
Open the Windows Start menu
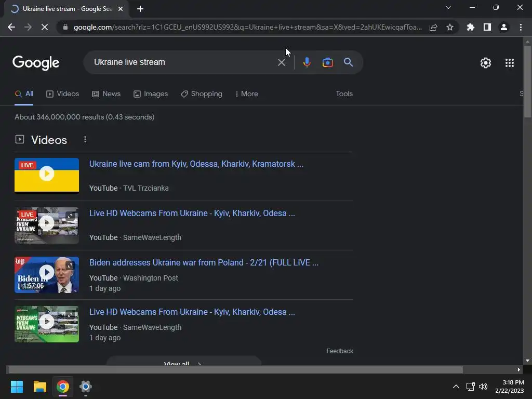(x=17, y=387)
